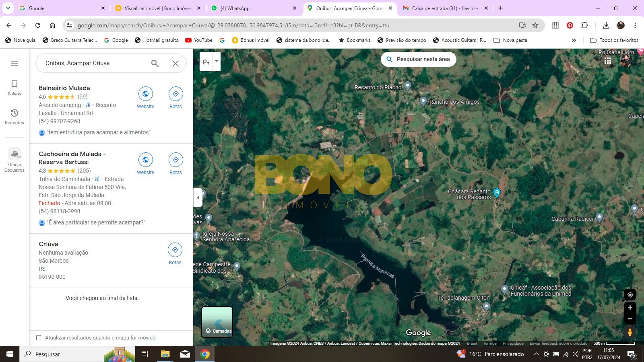This screenshot has height=362, width=644.
Task: Show hidden system tray icons
Action: (x=536, y=354)
